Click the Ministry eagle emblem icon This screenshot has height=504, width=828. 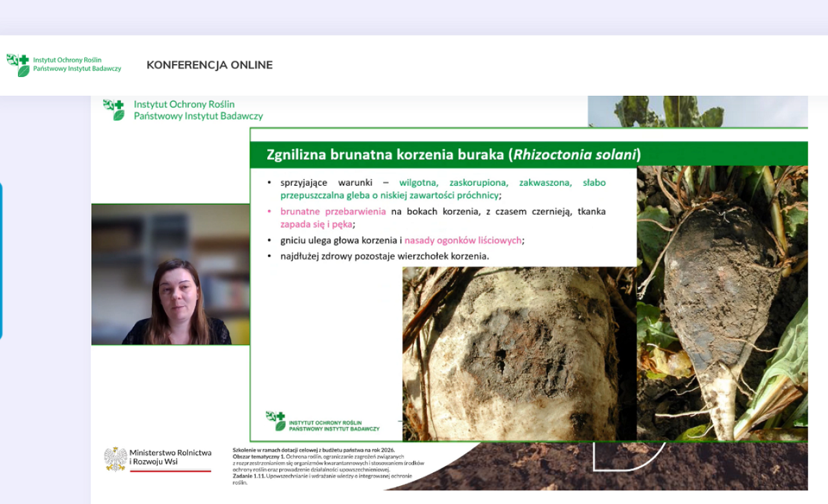click(x=115, y=459)
